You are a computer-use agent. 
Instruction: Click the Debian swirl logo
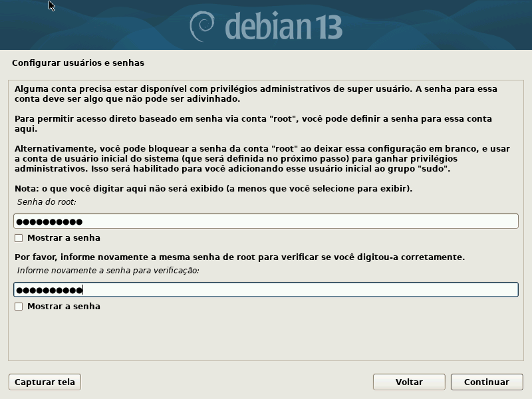point(202,27)
